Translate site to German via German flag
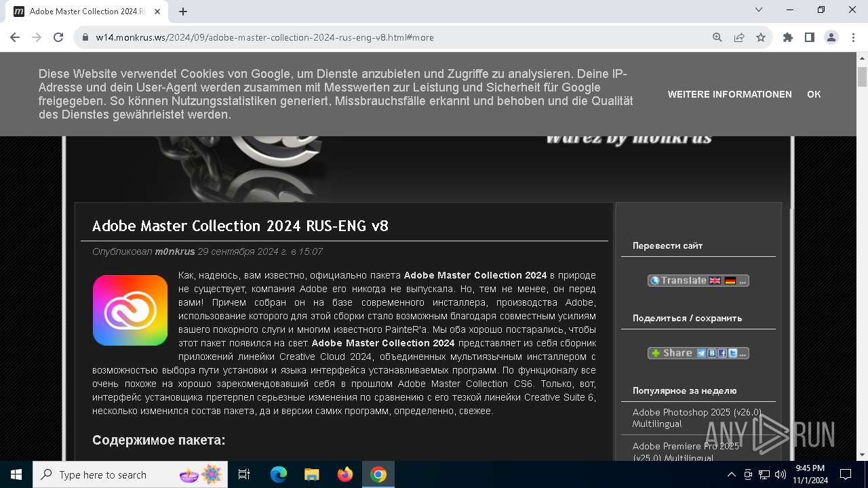The height and width of the screenshot is (488, 868). point(730,281)
